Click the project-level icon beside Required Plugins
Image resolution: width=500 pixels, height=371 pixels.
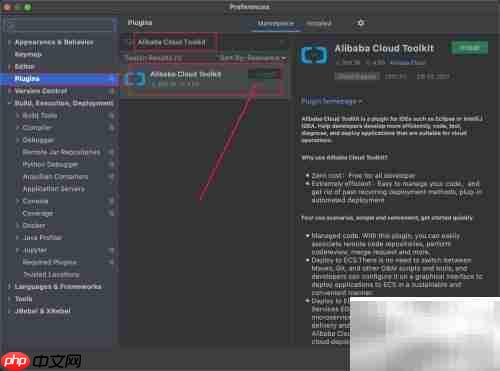[111, 262]
